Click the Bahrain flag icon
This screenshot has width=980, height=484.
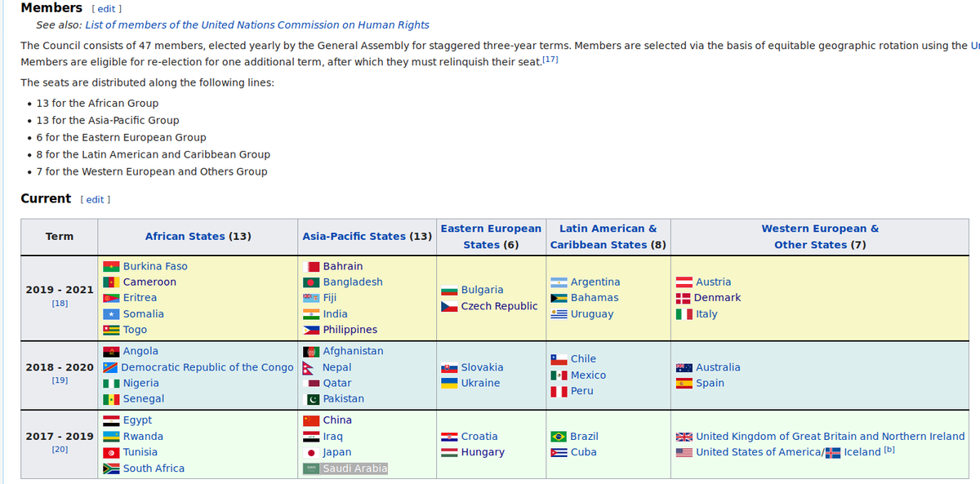[x=311, y=266]
